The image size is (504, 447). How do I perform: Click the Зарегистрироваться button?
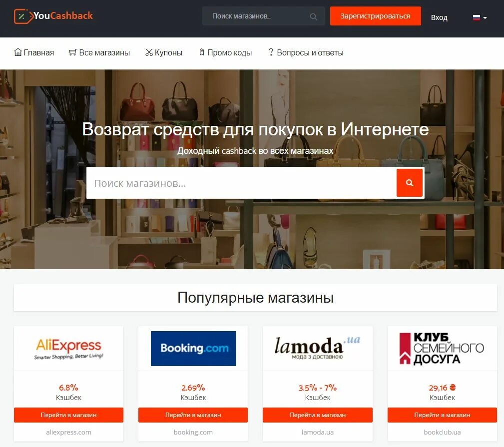pos(375,16)
